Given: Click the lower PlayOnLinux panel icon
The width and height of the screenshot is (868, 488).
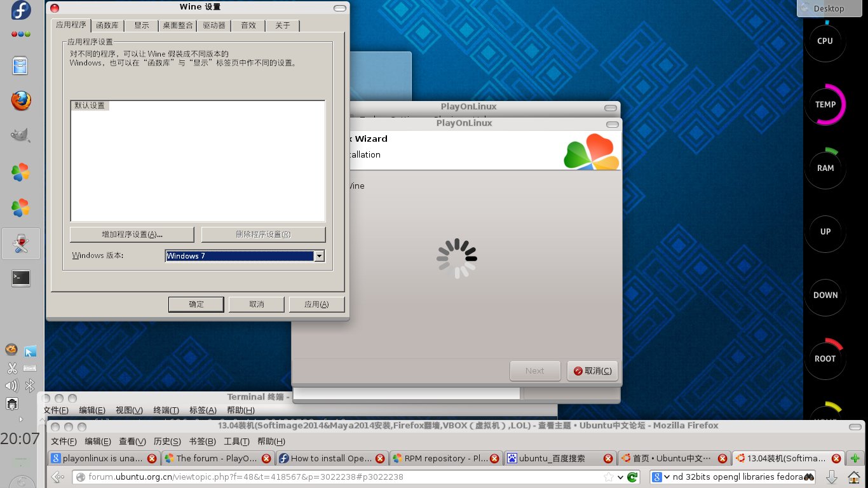Looking at the screenshot, I should 21,207.
